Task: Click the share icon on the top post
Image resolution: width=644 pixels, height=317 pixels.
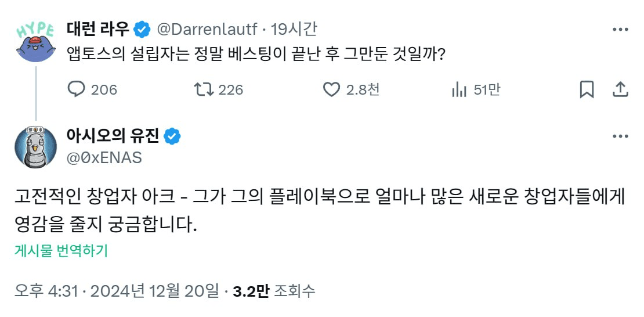Action: [620, 89]
